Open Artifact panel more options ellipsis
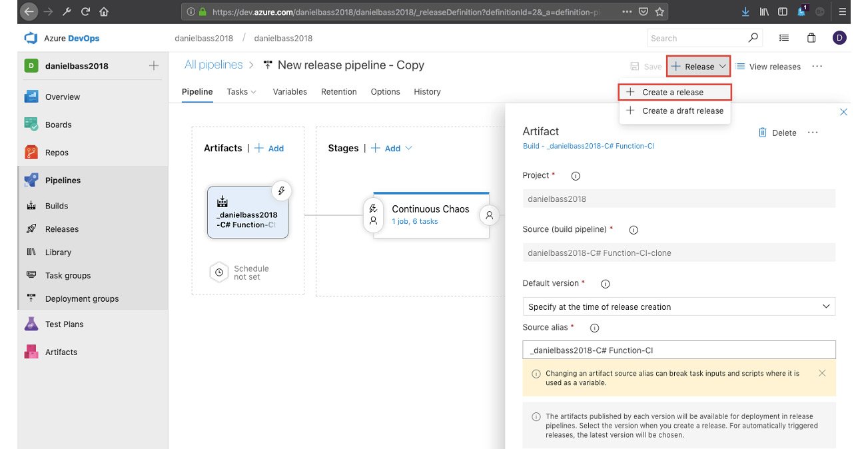This screenshot has height=449, width=868. [x=813, y=133]
